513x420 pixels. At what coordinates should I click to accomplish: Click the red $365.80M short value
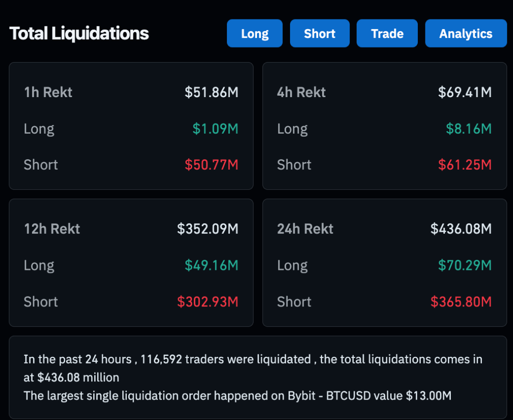pyautogui.click(x=461, y=301)
